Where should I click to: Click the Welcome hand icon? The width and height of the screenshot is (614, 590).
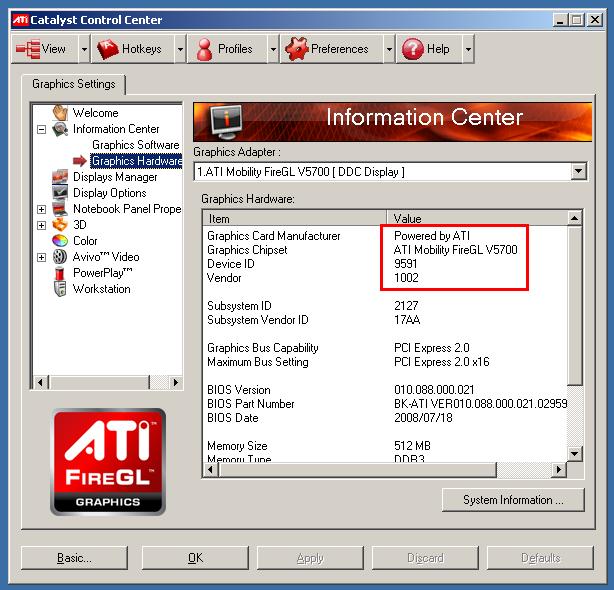point(60,113)
